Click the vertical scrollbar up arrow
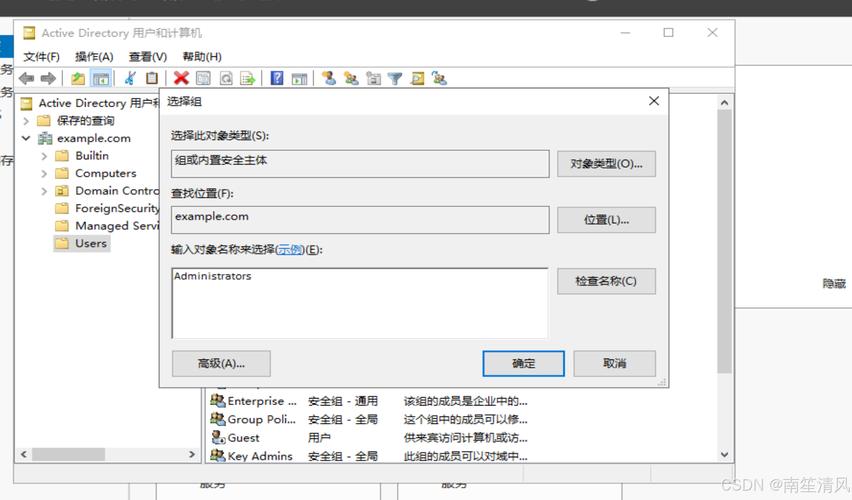852x500 pixels. pos(724,103)
